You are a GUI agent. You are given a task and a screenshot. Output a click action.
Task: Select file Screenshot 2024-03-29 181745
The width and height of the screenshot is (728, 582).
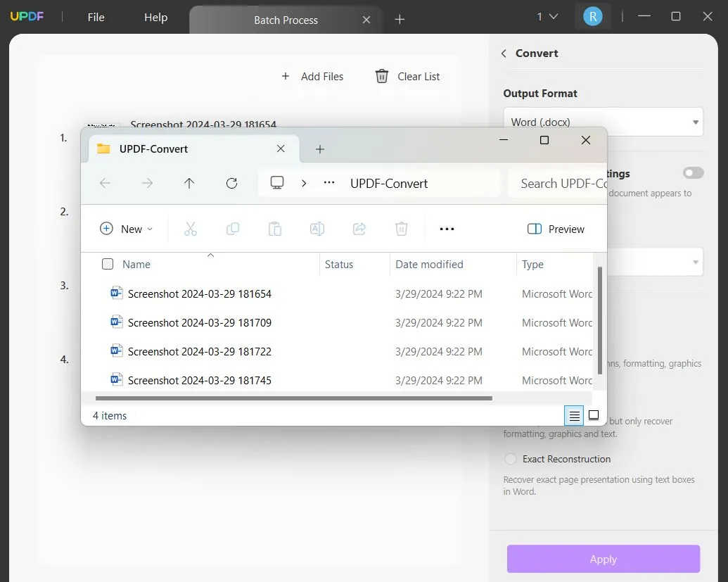click(199, 380)
